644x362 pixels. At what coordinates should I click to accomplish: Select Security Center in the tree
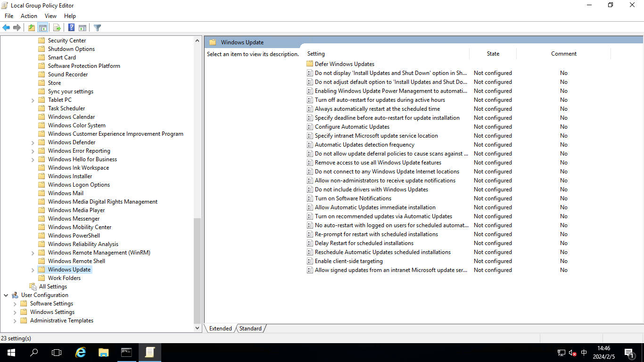(67, 41)
